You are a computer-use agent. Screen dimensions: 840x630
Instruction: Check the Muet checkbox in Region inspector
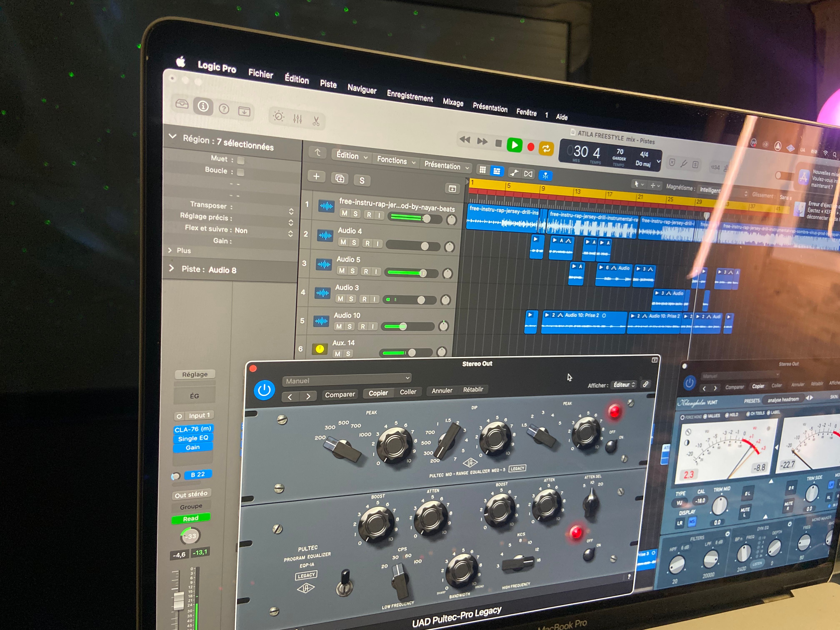240,160
